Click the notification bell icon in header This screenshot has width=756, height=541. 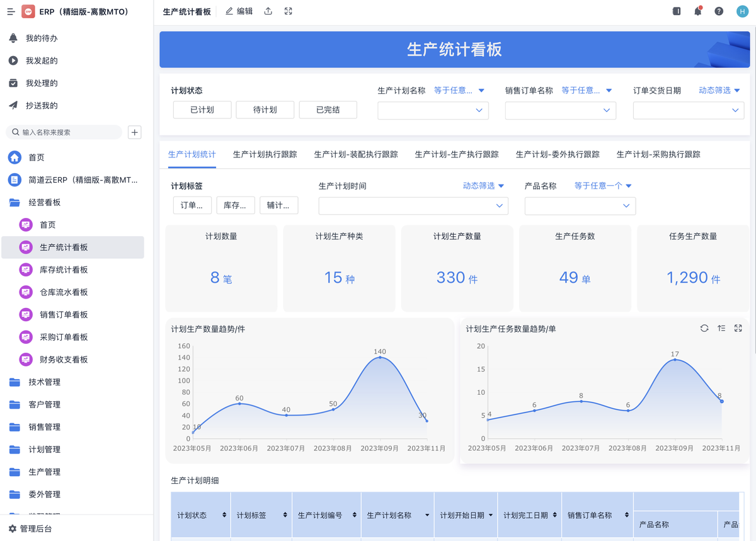point(697,11)
